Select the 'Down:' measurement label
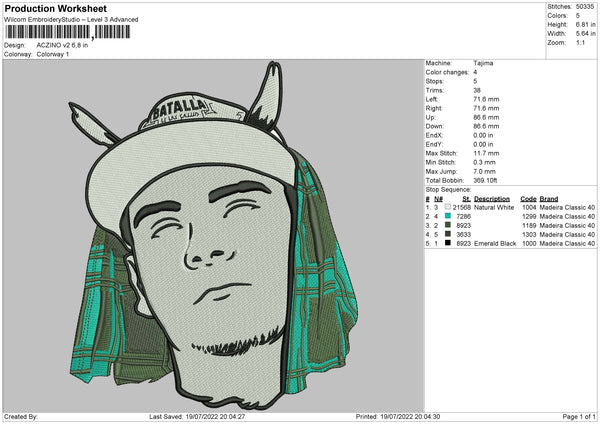Viewport: 600px width, 424px height. pos(433,126)
